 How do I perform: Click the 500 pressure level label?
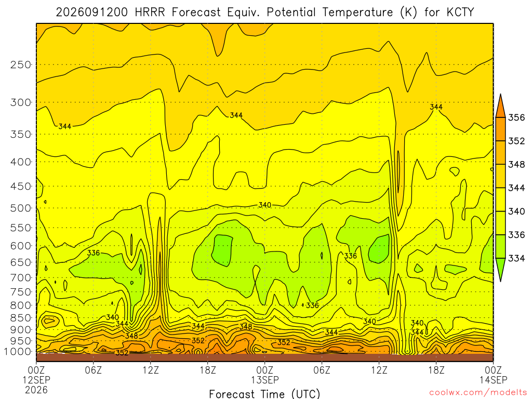21,208
